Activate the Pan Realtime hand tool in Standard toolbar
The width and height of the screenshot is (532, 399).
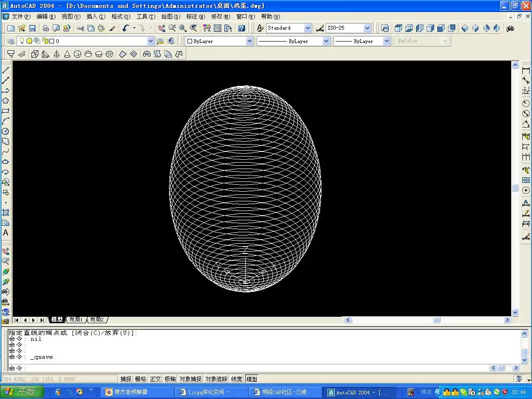pos(162,28)
